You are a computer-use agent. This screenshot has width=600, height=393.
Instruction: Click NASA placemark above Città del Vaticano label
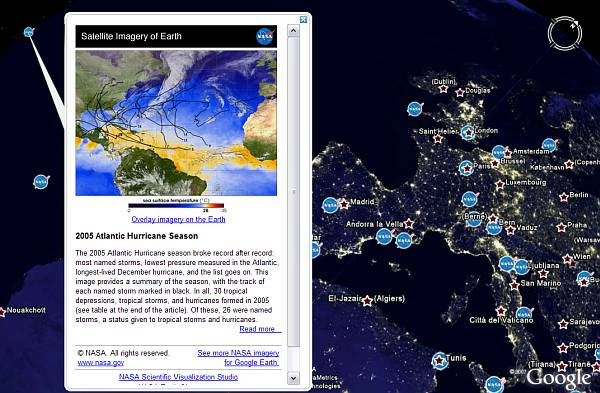coord(525,314)
